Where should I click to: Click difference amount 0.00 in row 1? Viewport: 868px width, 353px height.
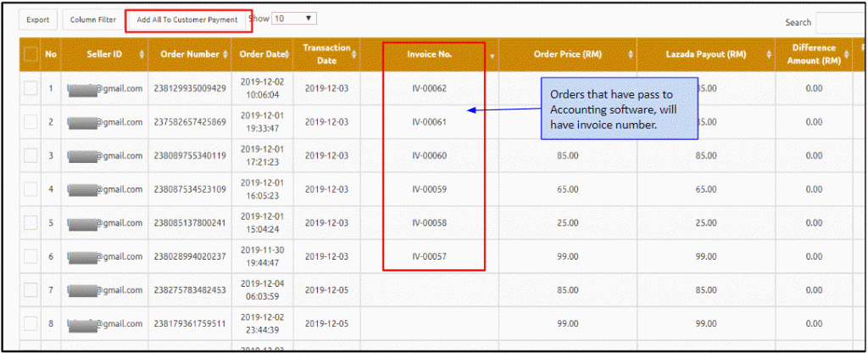tap(814, 88)
